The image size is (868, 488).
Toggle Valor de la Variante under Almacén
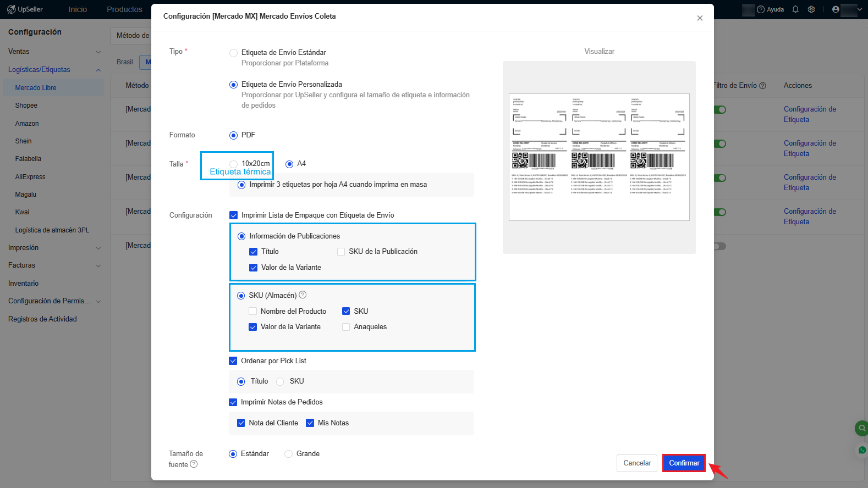coord(253,327)
